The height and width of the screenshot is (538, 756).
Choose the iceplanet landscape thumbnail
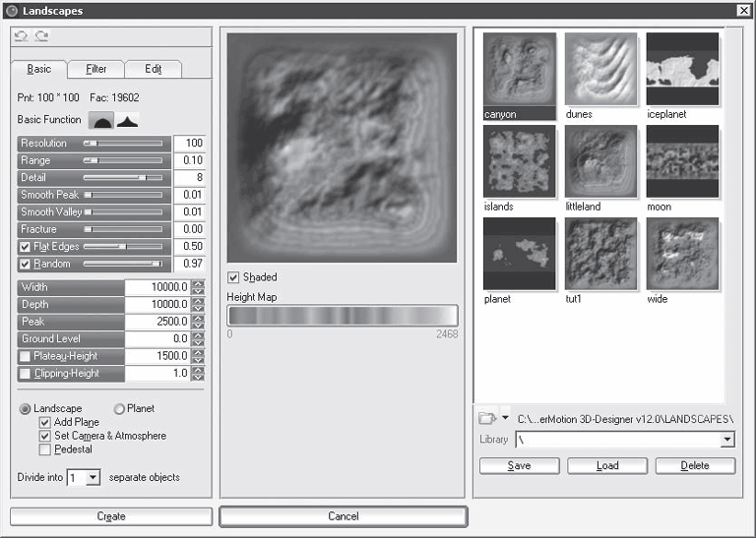(x=682, y=70)
